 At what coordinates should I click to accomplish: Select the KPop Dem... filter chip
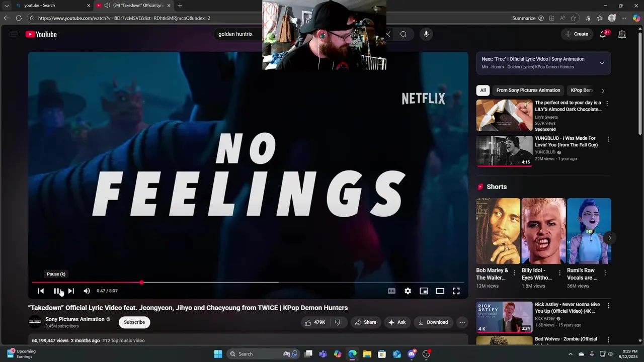pyautogui.click(x=582, y=90)
